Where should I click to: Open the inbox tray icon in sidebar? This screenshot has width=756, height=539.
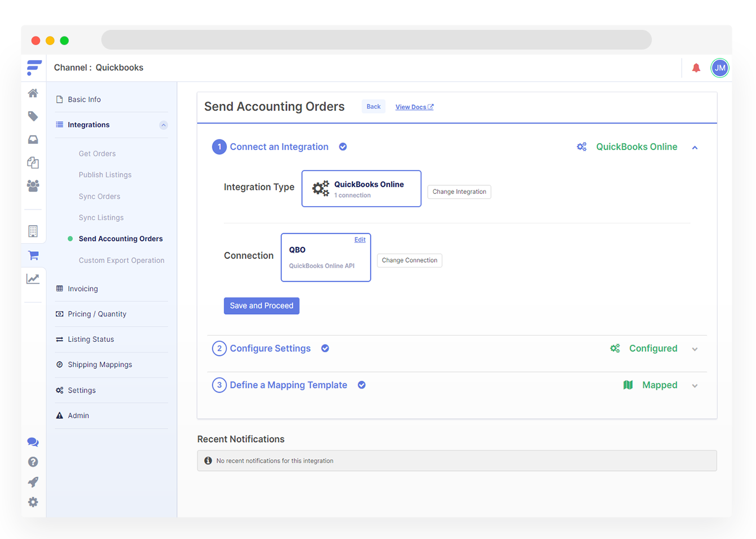tap(33, 139)
